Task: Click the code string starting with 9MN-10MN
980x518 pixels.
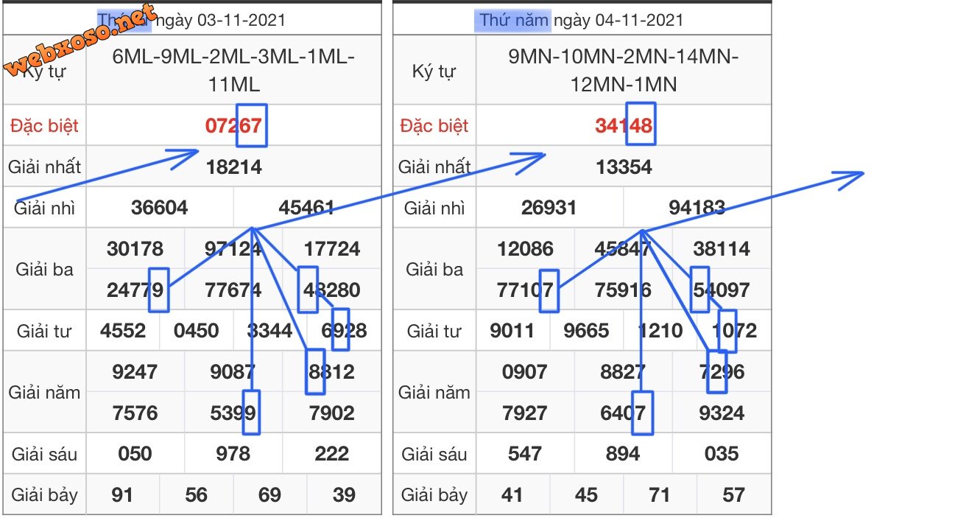Action: click(x=624, y=71)
